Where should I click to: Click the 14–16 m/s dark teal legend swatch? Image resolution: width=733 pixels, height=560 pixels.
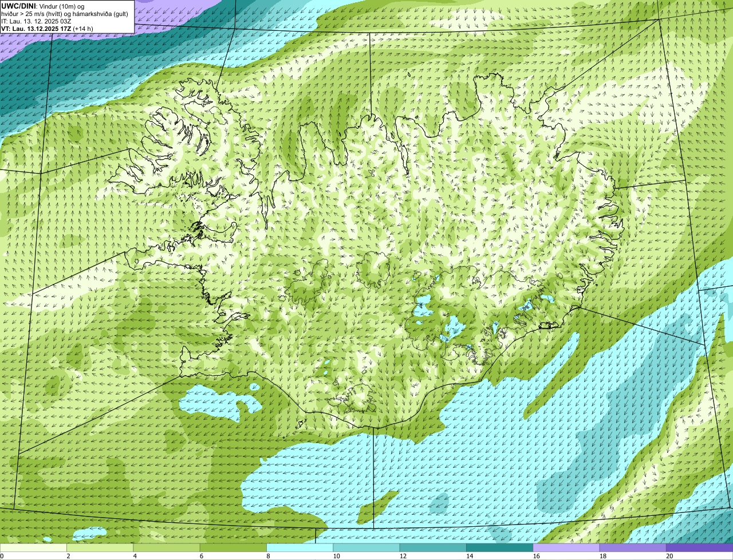[x=500, y=547]
